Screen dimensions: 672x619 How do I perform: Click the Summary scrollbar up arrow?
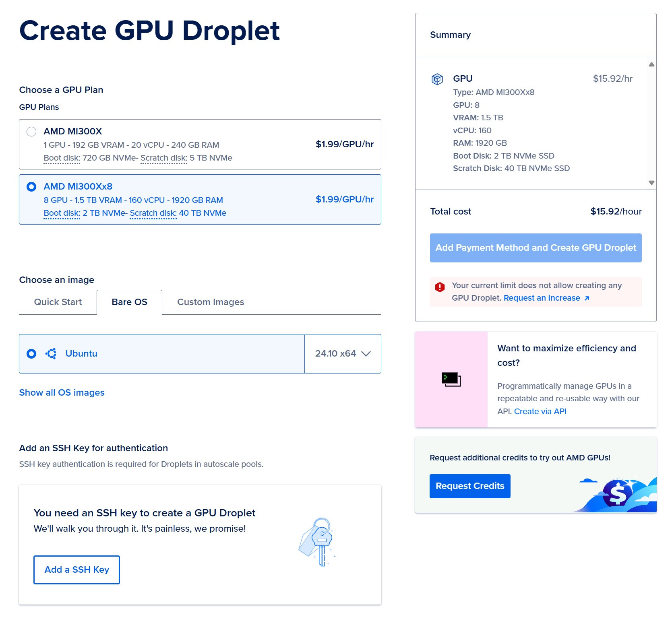coord(651,65)
